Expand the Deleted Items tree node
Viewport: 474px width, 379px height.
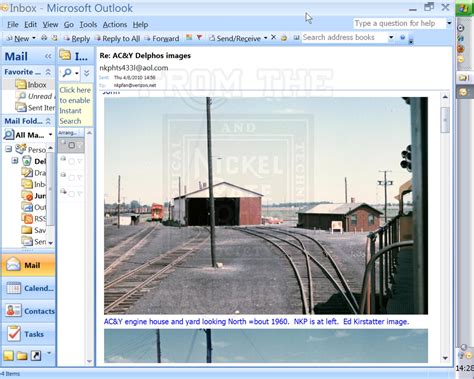pyautogui.click(x=15, y=161)
